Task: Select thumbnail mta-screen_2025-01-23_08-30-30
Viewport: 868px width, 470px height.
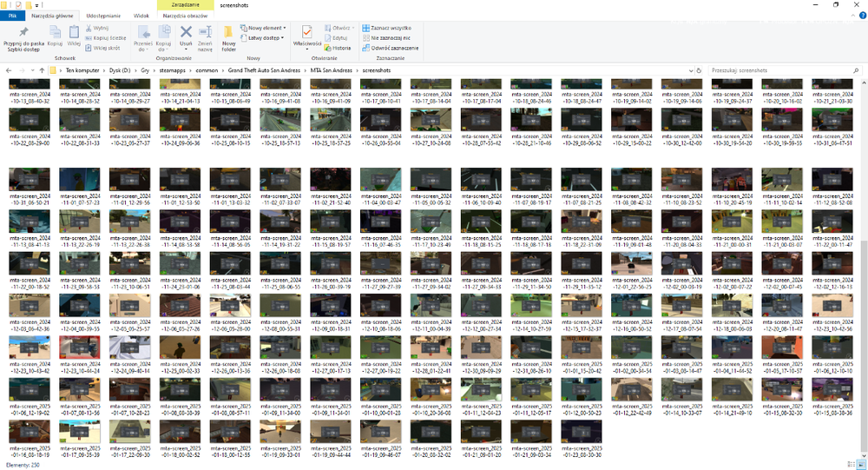Action: 582,431
